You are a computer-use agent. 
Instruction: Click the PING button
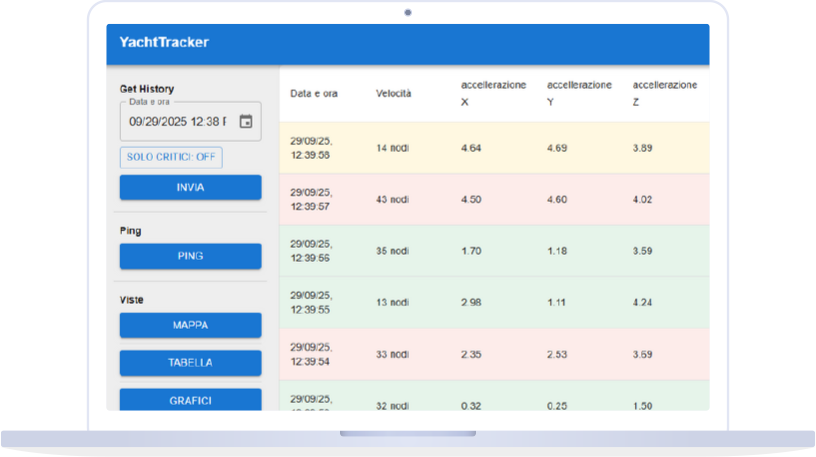tap(190, 256)
